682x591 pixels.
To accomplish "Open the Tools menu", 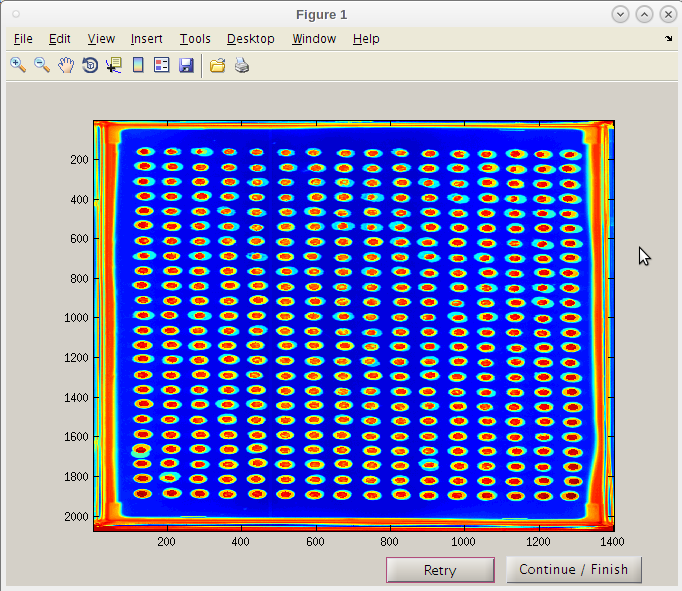I will [x=195, y=39].
